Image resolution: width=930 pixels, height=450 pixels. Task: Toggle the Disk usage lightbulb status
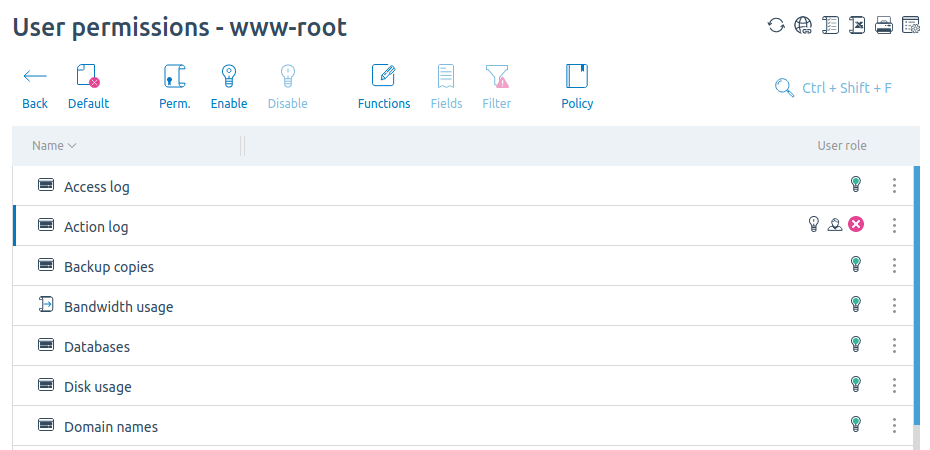855,384
